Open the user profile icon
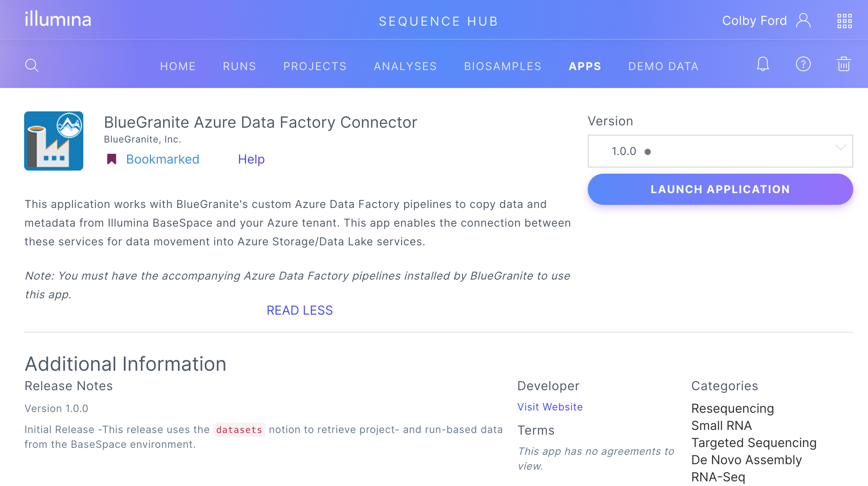 click(x=803, y=21)
